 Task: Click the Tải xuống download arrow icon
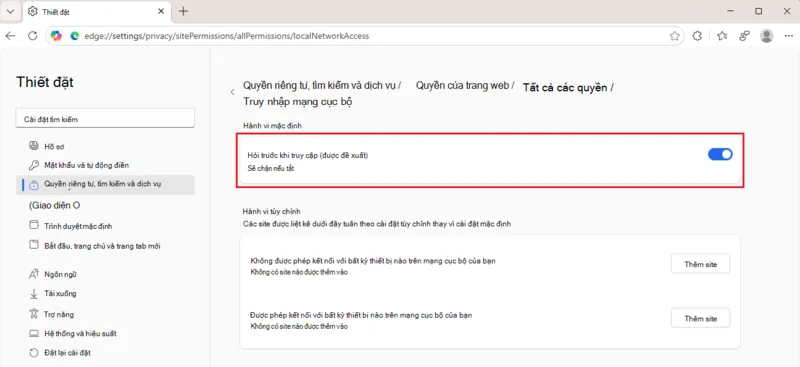pos(34,294)
